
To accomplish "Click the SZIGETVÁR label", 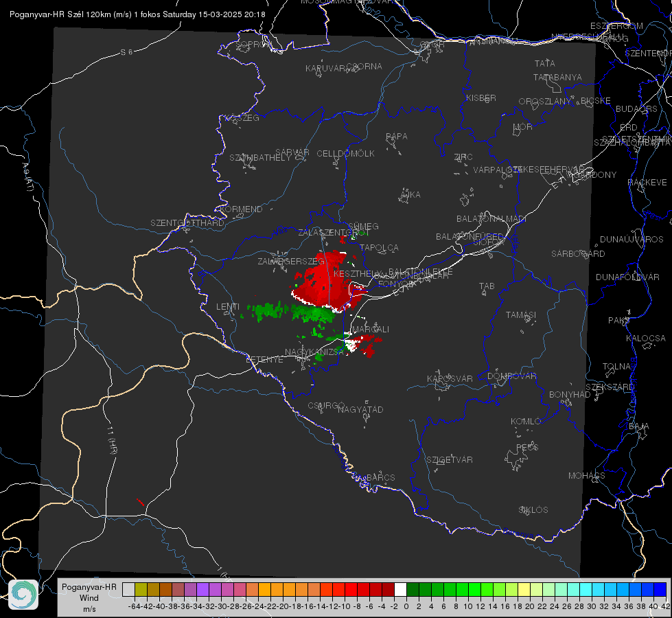I will [x=450, y=460].
